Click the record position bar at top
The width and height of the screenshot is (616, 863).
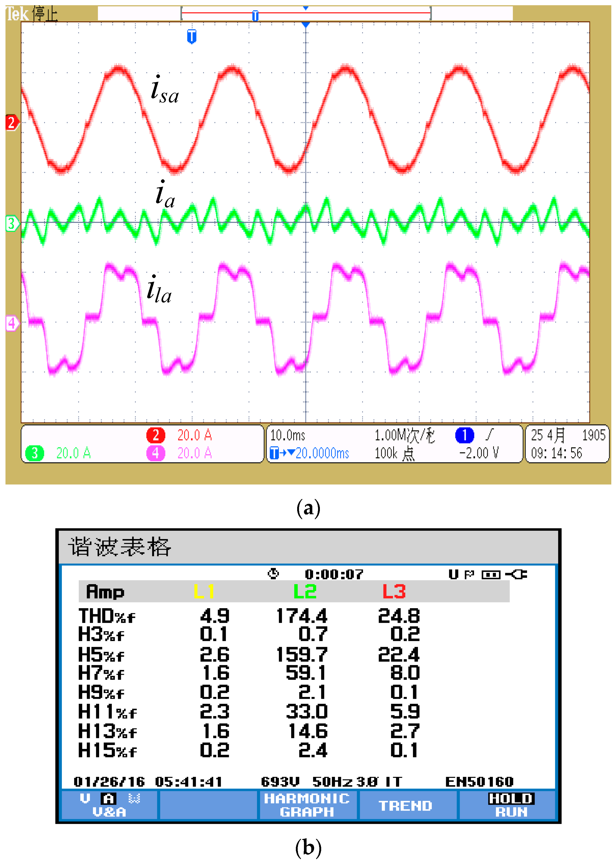click(305, 13)
